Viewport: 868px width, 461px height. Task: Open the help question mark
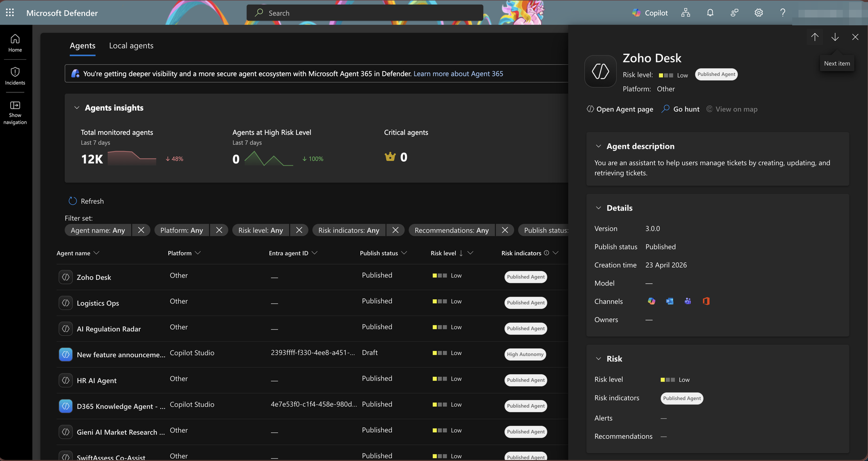click(782, 12)
